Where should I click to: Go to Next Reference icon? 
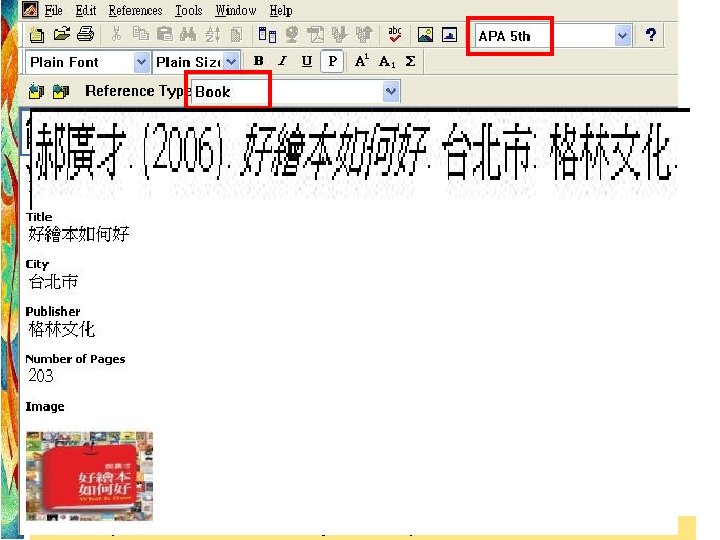[x=61, y=91]
